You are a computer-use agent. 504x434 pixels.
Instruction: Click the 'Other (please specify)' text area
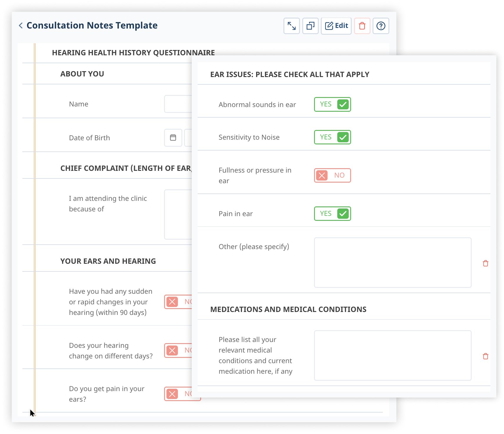pos(393,263)
